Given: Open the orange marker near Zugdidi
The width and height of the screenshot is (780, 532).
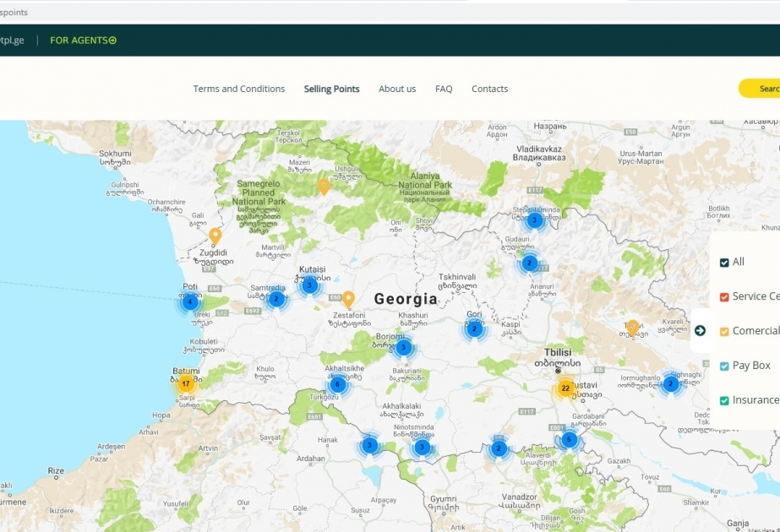Looking at the screenshot, I should (215, 236).
